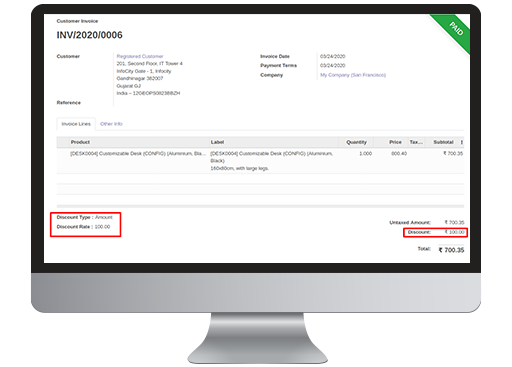Viewport: 512px width, 367px height.
Task: Click the DESK0004 product cell
Action: click(138, 154)
